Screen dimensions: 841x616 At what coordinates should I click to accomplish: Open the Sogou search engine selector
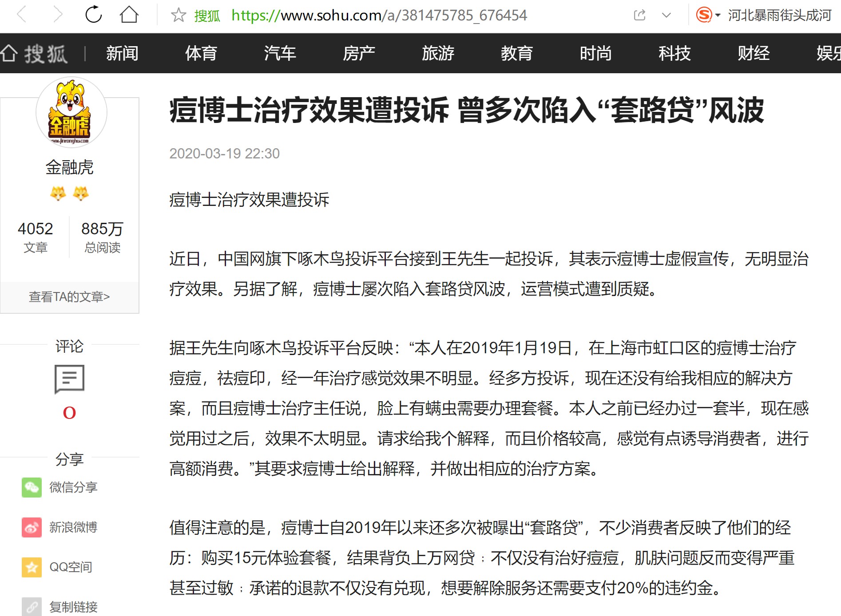click(x=708, y=15)
